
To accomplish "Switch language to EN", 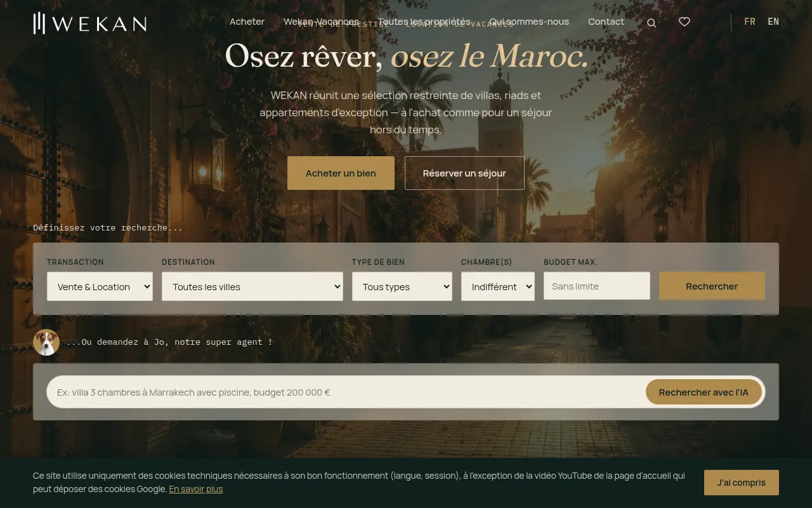I will point(773,22).
